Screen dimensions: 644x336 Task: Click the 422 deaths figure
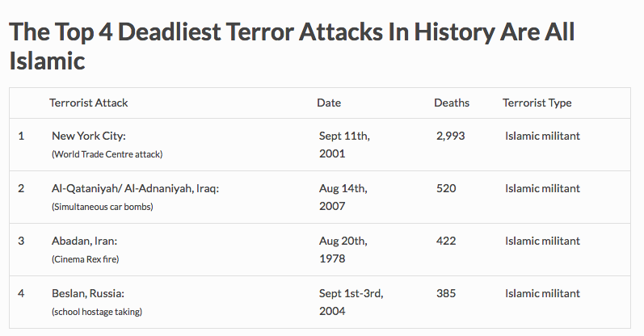click(x=446, y=241)
